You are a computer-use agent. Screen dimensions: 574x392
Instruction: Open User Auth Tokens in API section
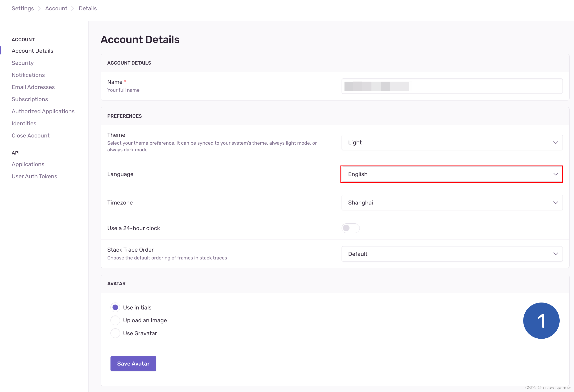pos(34,176)
